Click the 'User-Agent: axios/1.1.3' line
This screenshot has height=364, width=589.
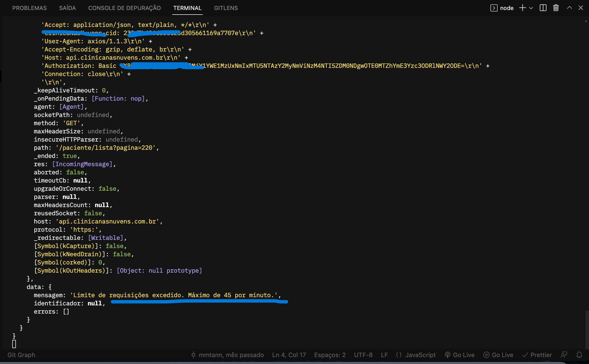pyautogui.click(x=97, y=41)
